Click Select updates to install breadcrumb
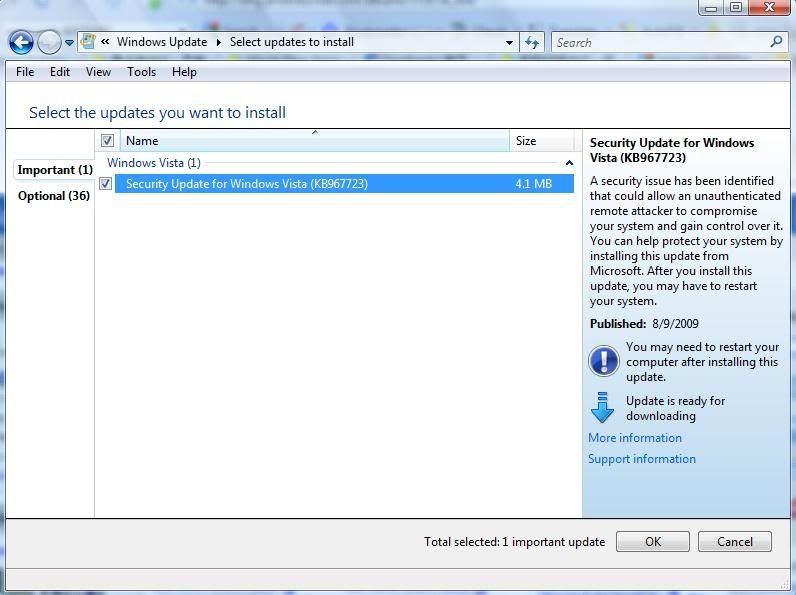 (292, 42)
